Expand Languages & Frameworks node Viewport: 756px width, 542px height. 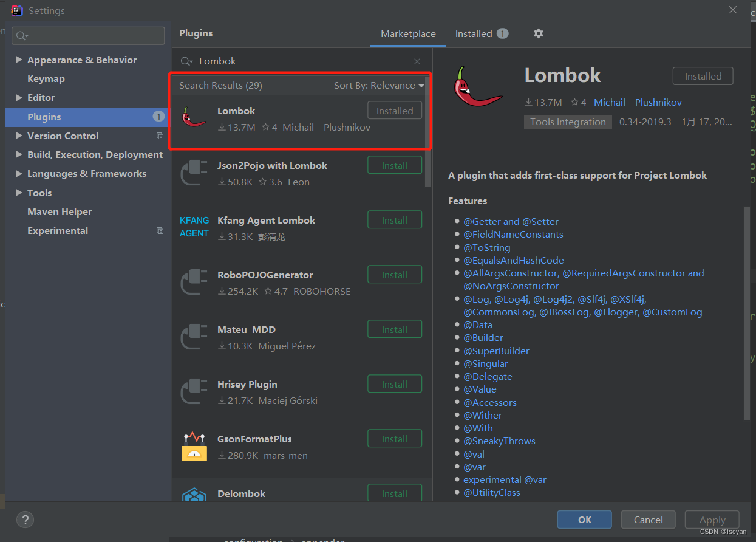19,173
